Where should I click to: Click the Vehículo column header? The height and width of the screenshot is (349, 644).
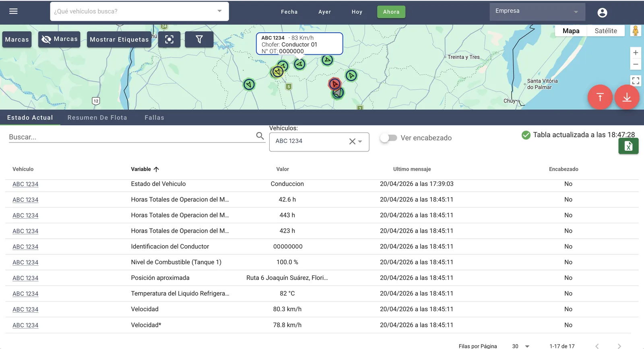click(23, 169)
